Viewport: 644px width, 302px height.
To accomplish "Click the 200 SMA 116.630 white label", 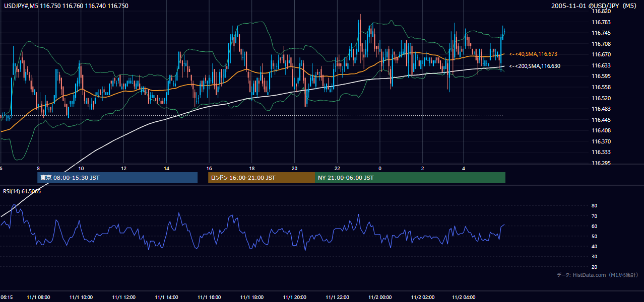I will (535, 66).
